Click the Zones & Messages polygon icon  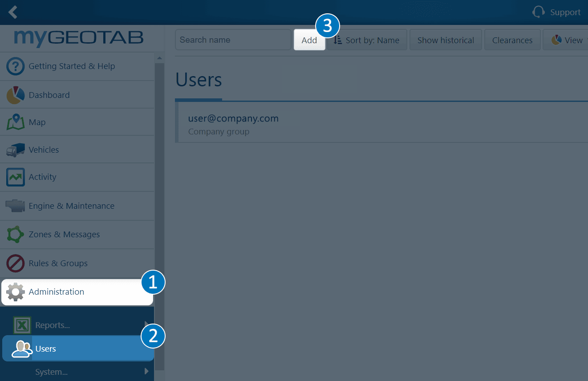pos(15,235)
